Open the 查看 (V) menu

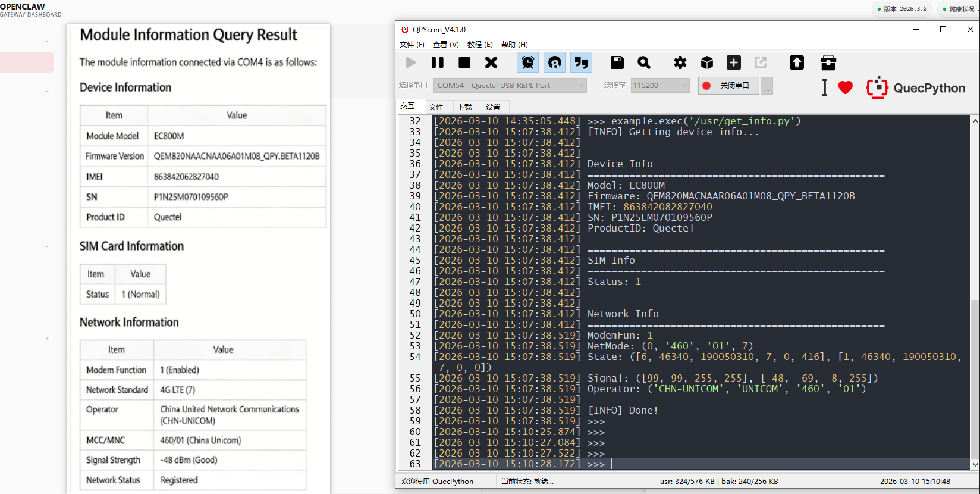[445, 45]
